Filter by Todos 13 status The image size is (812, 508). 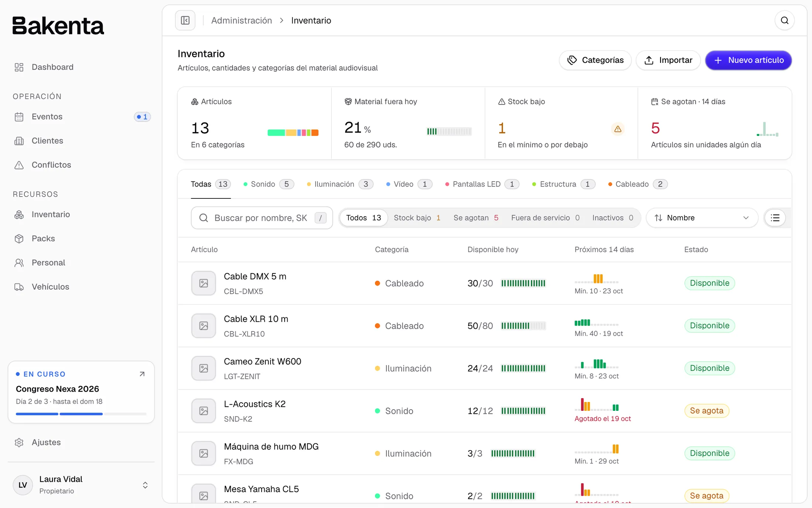coord(364,218)
